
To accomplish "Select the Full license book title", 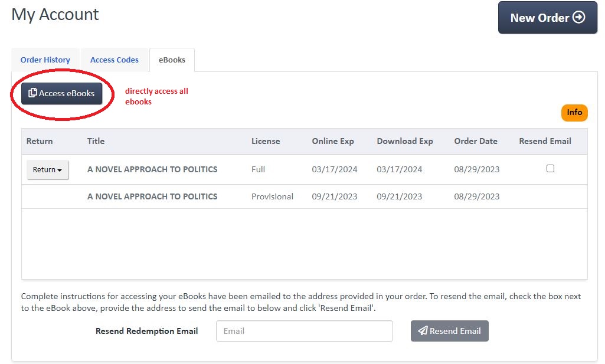I will 152,169.
